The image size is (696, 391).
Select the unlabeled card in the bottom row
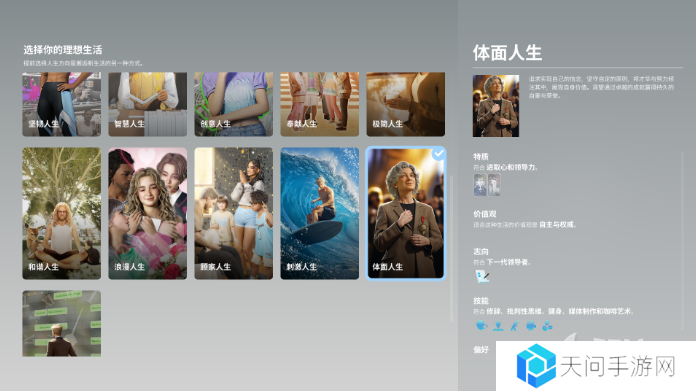click(62, 324)
